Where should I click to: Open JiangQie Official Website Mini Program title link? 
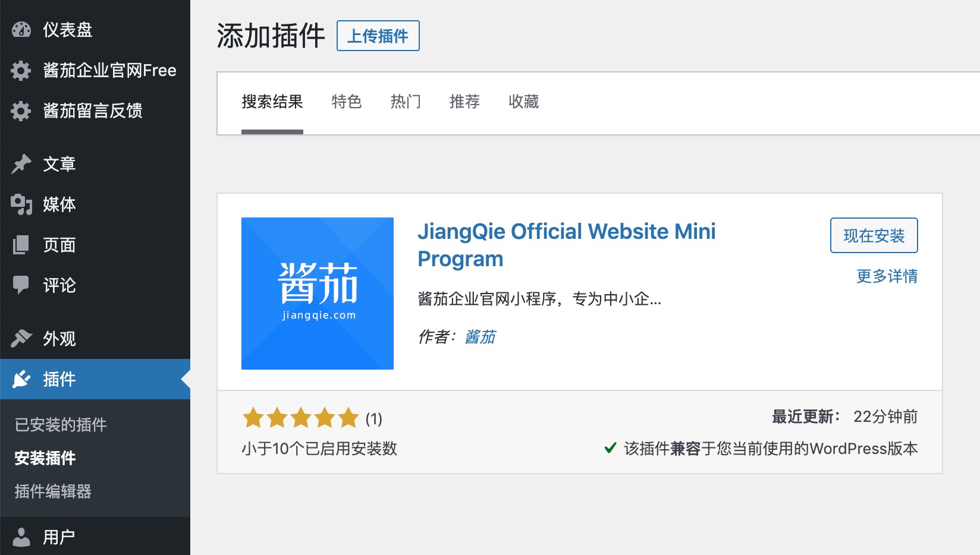[567, 245]
